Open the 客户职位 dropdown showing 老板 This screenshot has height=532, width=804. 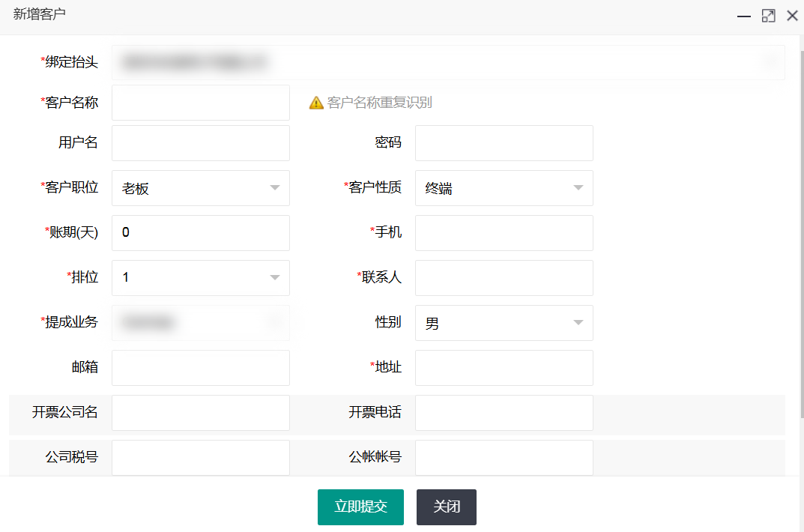[200, 188]
